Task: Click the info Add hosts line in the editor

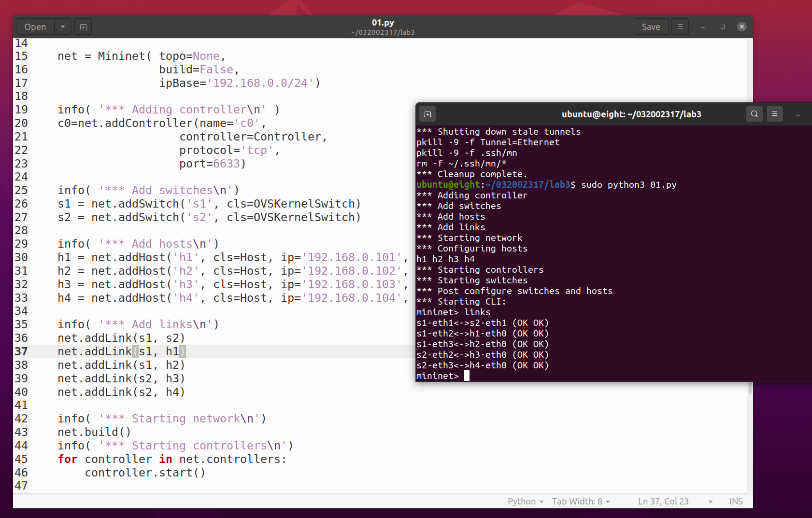Action: 138,244
